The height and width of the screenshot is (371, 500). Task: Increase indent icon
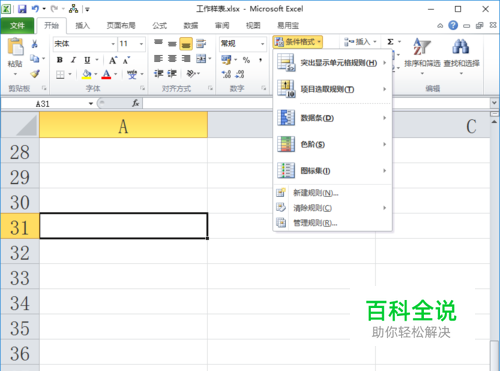coord(172,74)
